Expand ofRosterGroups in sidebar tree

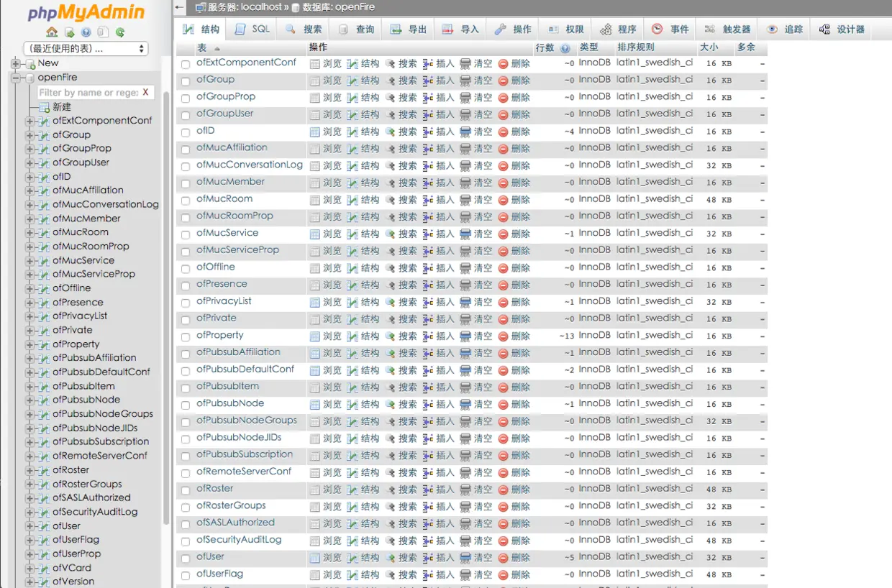tap(30, 484)
